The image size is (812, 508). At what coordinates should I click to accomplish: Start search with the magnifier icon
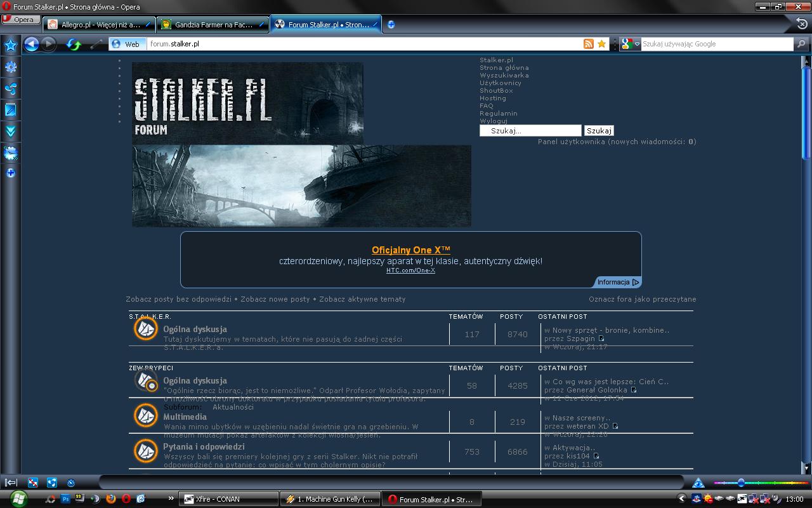tap(801, 44)
